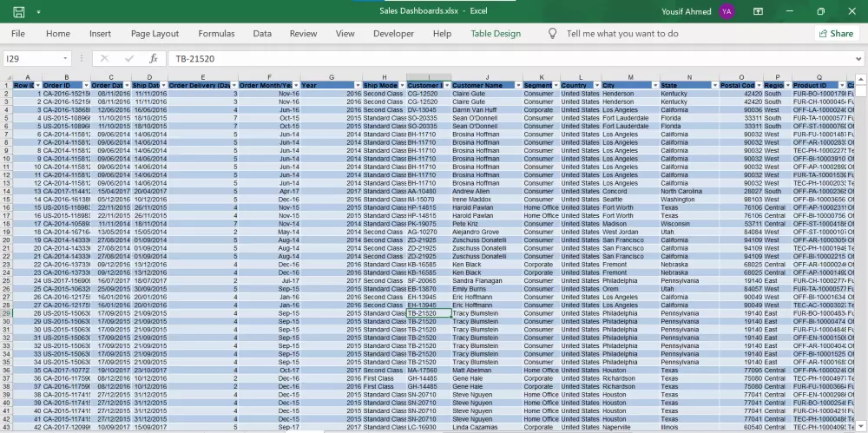Image resolution: width=868 pixels, height=433 pixels.
Task: Click the Tell me lightbulb icon
Action: pos(552,34)
